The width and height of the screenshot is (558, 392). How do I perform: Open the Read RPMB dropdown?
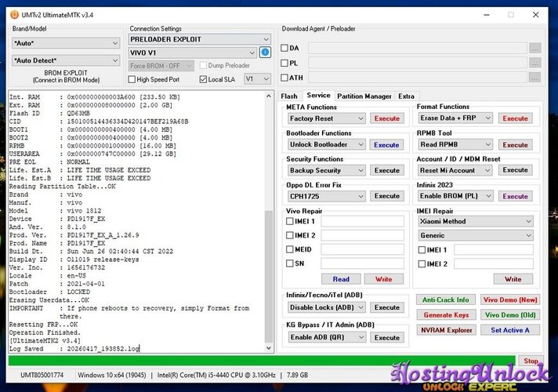pyautogui.click(x=455, y=144)
